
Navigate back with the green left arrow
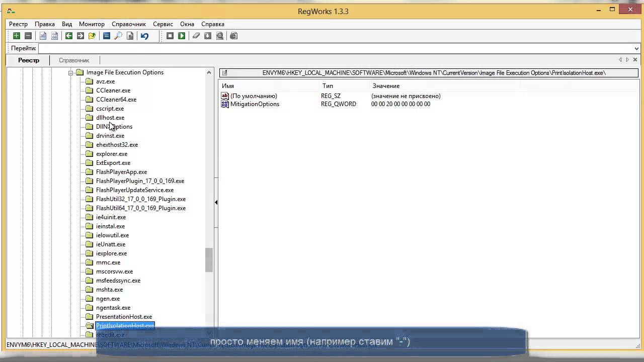point(69,36)
